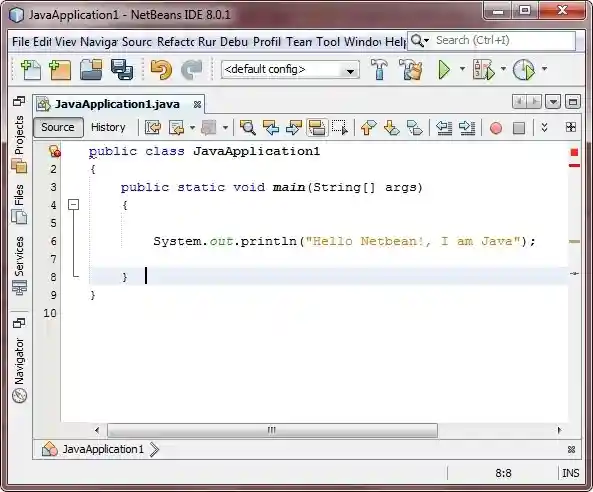The width and height of the screenshot is (593, 492).
Task: Click the Save All disks icon
Action: click(x=122, y=70)
